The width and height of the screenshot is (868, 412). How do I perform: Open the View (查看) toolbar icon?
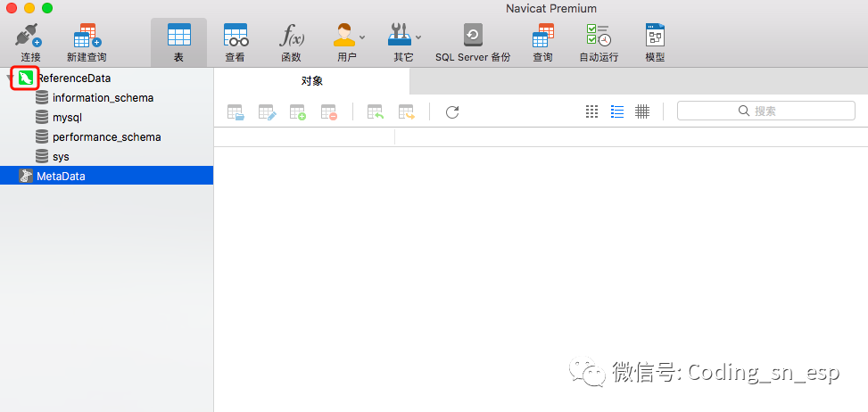coord(236,36)
